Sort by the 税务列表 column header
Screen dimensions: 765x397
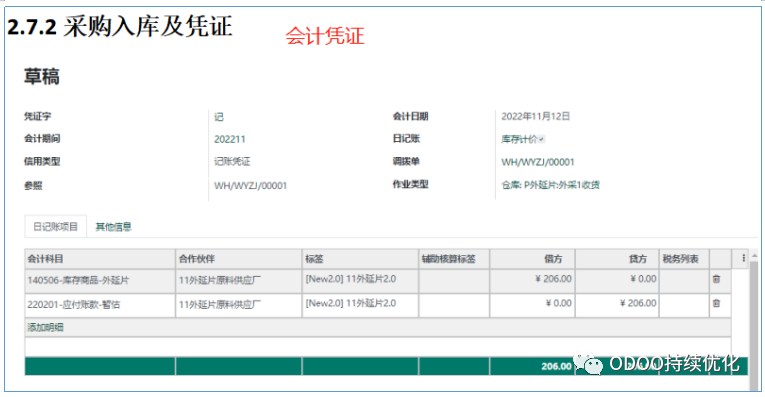[x=684, y=259]
